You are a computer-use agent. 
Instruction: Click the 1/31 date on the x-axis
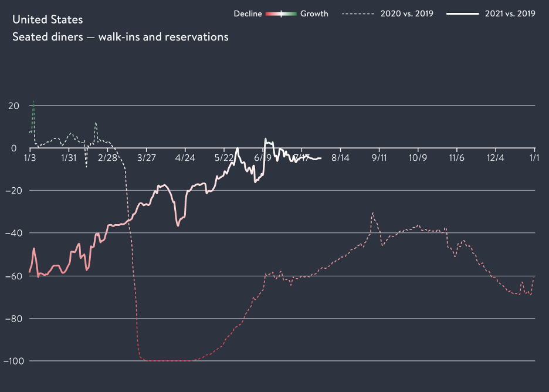click(69, 158)
